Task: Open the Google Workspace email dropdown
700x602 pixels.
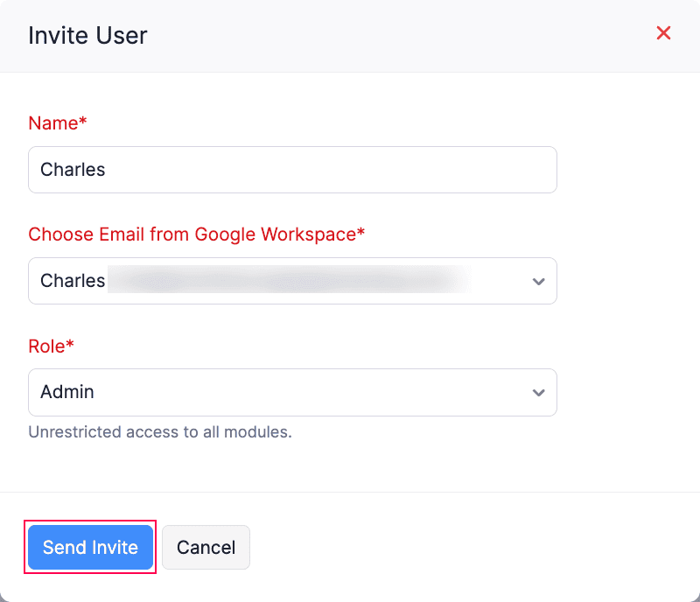Action: (x=292, y=281)
